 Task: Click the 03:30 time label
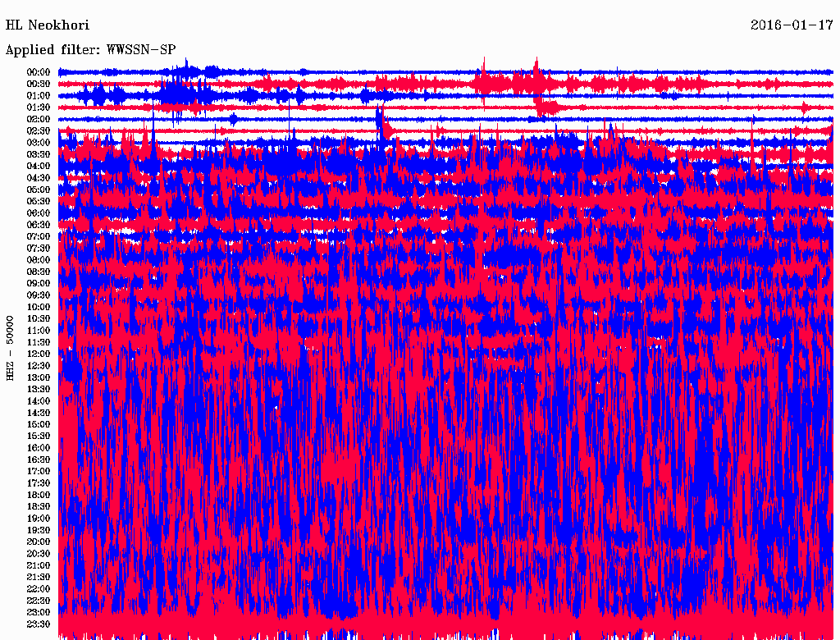39,154
